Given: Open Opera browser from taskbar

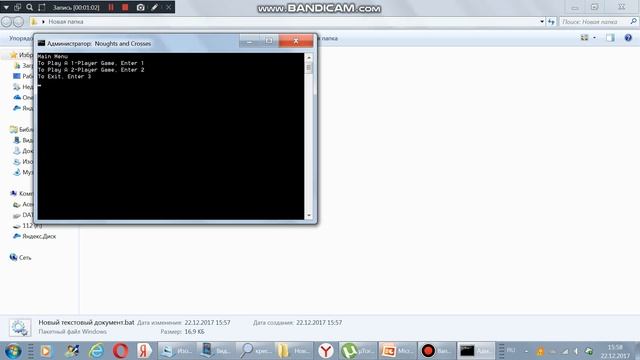Looking at the screenshot, I should [x=120, y=351].
